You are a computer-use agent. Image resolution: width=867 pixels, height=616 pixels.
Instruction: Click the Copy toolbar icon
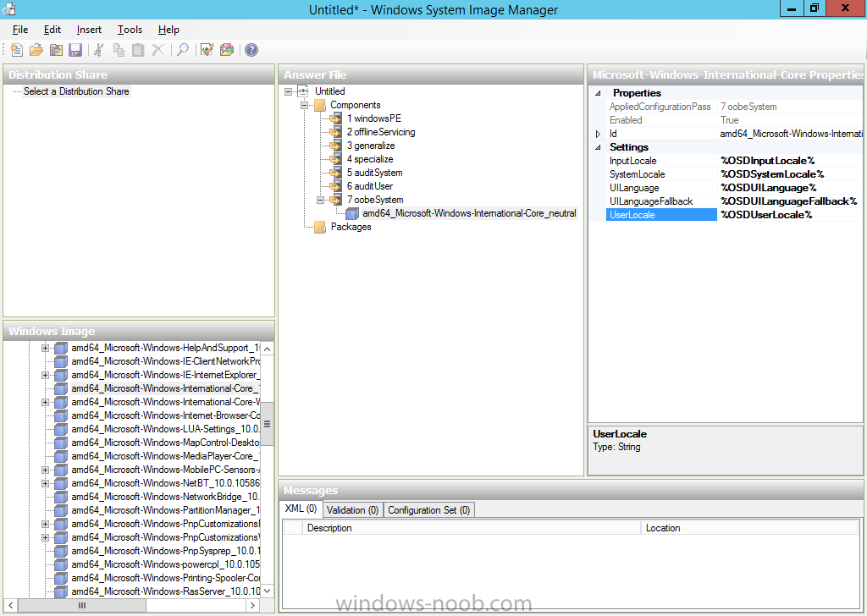point(119,50)
